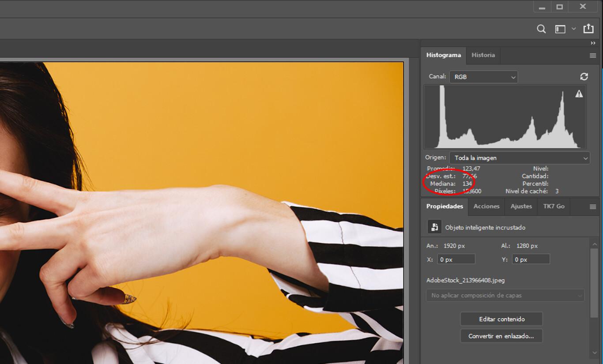
Task: Click Convertir en enlazado button
Action: click(501, 336)
